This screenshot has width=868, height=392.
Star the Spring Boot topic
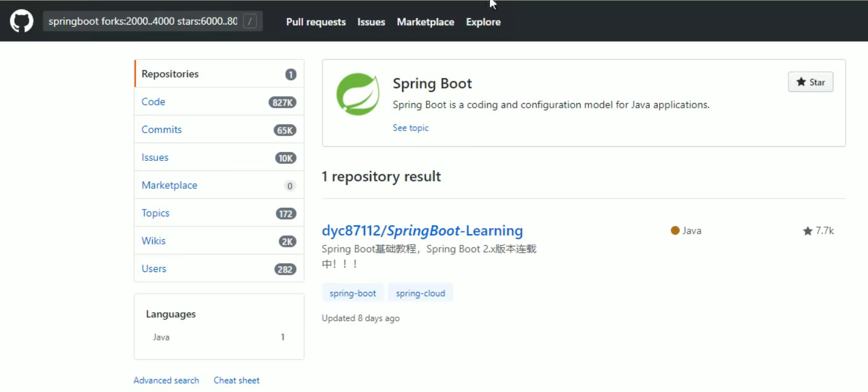click(x=811, y=82)
